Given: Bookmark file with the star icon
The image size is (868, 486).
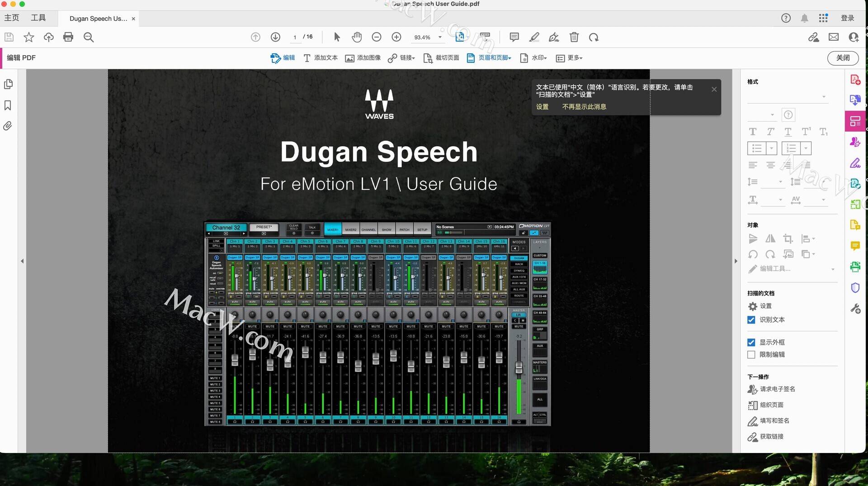Looking at the screenshot, I should (29, 37).
